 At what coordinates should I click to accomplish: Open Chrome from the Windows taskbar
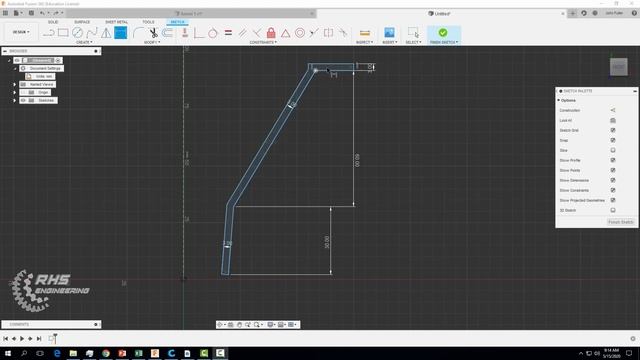pyautogui.click(x=106, y=353)
